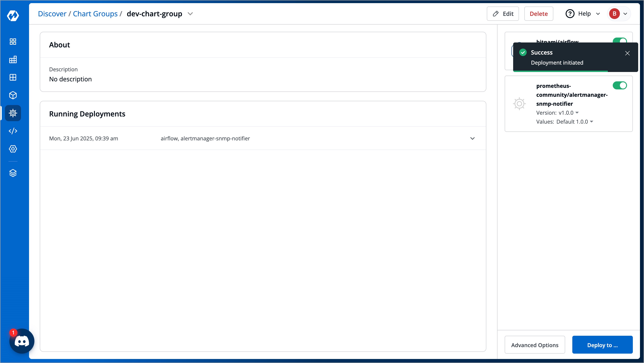Viewport: 644px width, 363px height.
Task: Click the active chart-group wheel icon
Action: tap(13, 113)
